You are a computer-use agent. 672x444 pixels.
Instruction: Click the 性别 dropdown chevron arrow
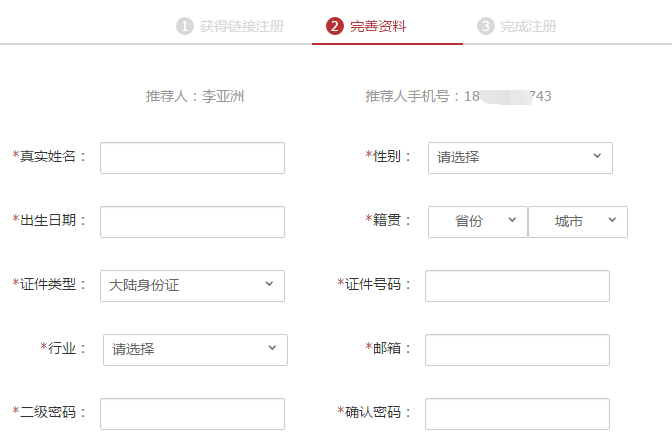pos(597,156)
